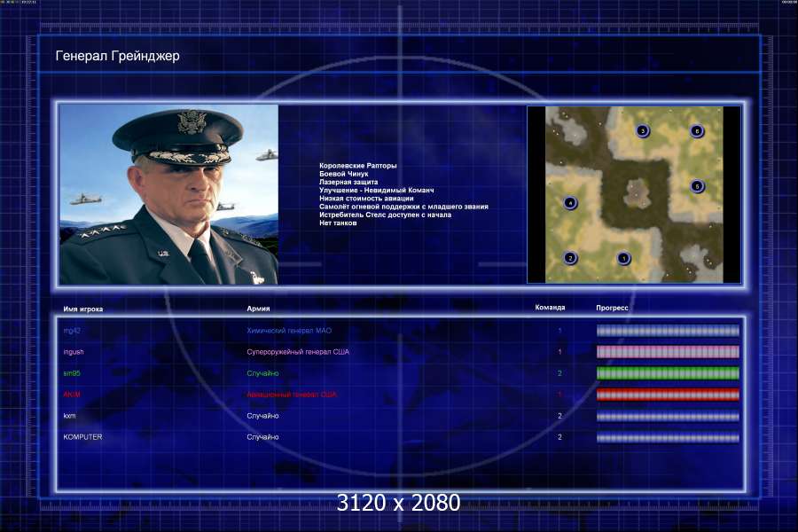Click the "Боевой Чинук" feature line
This screenshot has height=532, width=798.
click(x=343, y=174)
